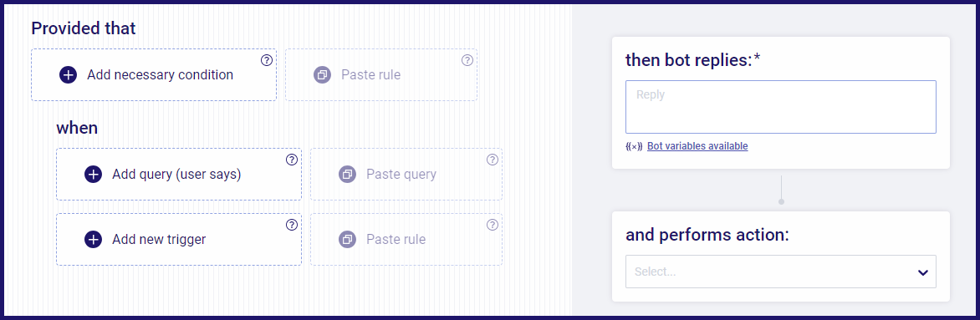
Task: Click chevron arrow of action dropdown
Action: pyautogui.click(x=922, y=272)
